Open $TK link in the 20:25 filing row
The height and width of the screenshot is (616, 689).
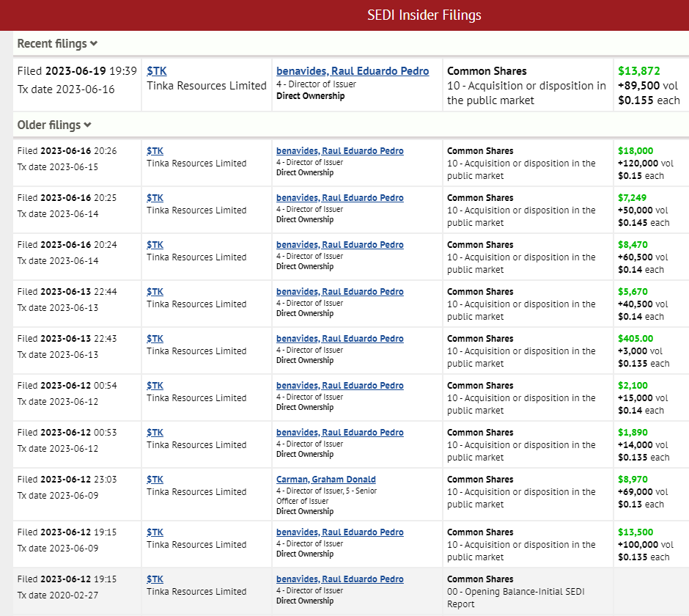(155, 198)
